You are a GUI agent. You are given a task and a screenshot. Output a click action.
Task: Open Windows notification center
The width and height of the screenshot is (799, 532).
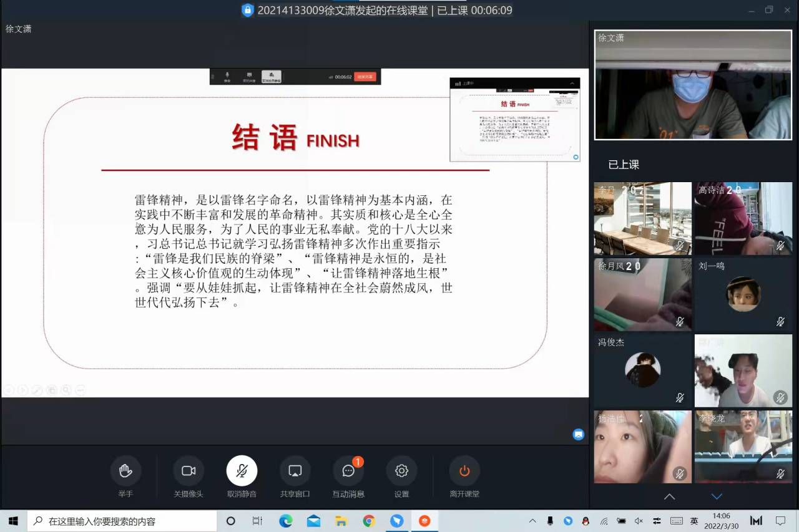coord(780,521)
